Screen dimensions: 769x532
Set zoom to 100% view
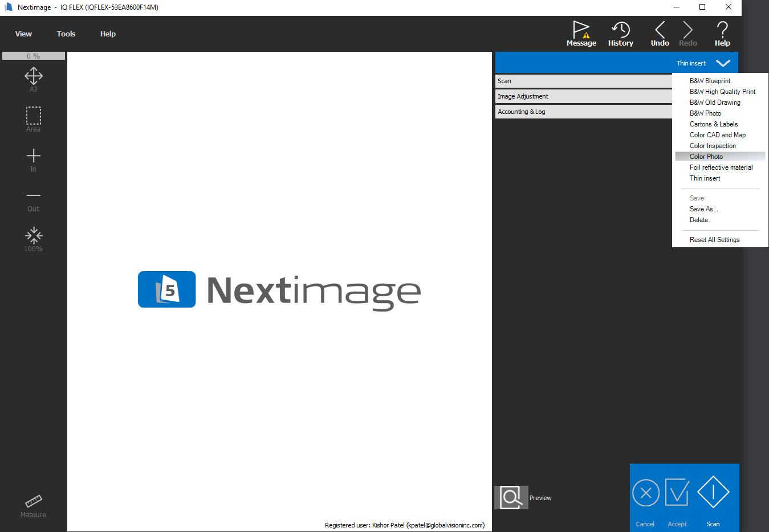(34, 239)
